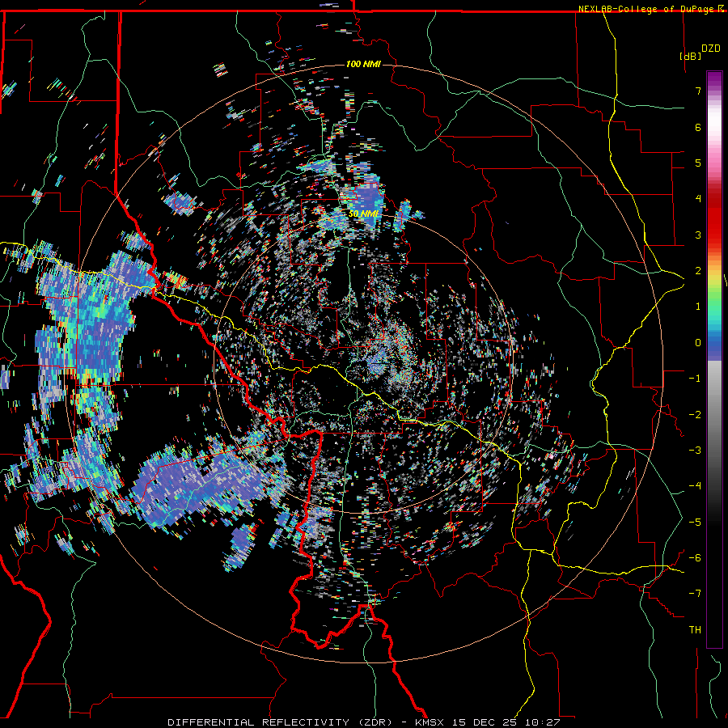Screen dimensions: 728x728
Task: Click the '100 NMI' range ring label
Action: tap(363, 64)
